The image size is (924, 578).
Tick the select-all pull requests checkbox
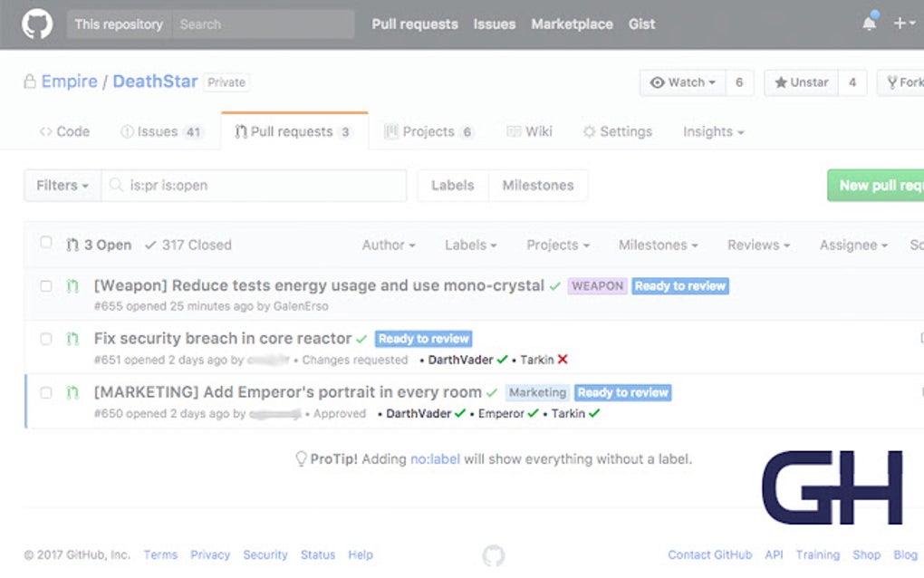pos(46,243)
